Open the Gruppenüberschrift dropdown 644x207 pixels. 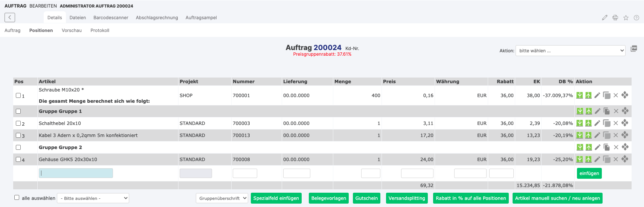[221, 198]
